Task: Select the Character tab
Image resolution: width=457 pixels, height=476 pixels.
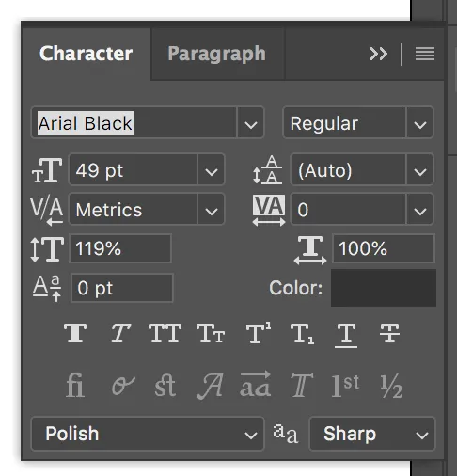Action: (86, 54)
